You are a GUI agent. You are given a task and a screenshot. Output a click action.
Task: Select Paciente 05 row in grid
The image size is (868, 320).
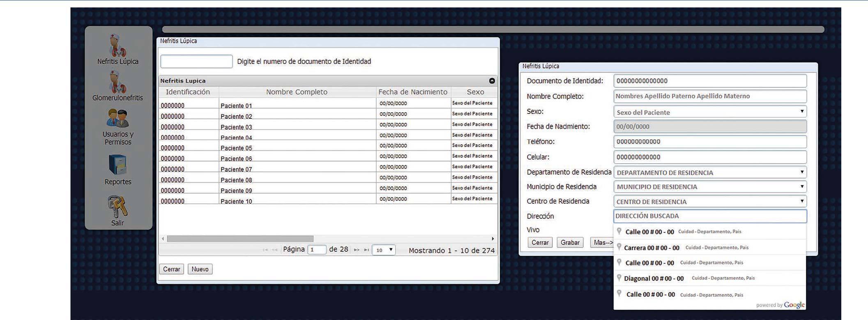(236, 148)
